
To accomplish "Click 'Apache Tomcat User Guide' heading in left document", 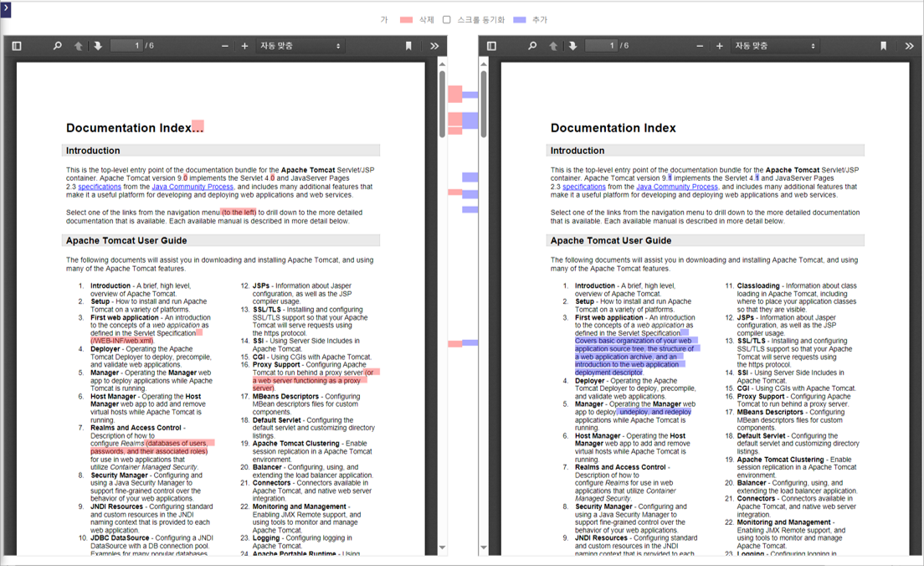I will pos(126,240).
